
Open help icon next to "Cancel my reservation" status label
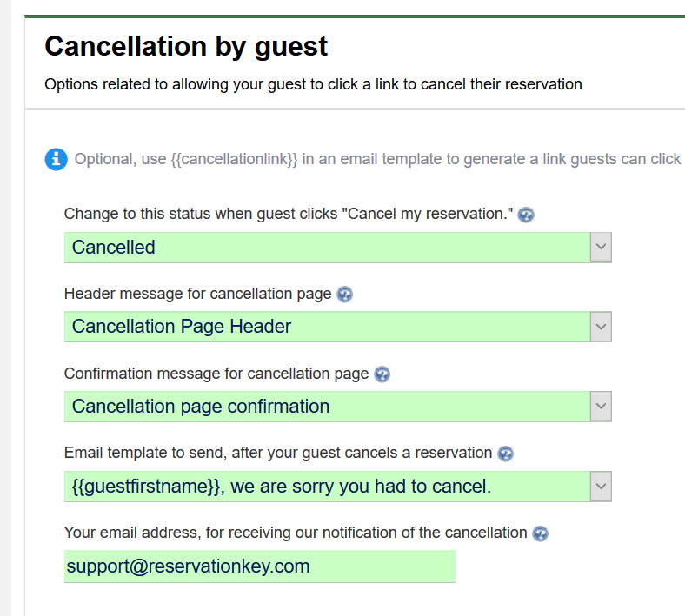pos(526,215)
